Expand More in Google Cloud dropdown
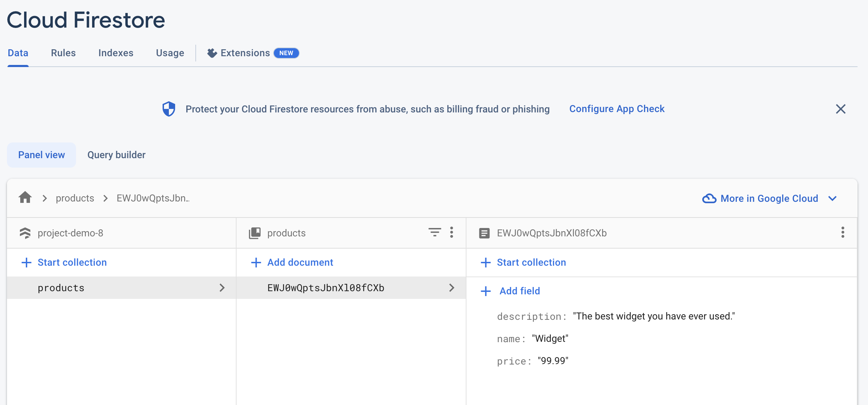The width and height of the screenshot is (868, 405). pos(832,198)
